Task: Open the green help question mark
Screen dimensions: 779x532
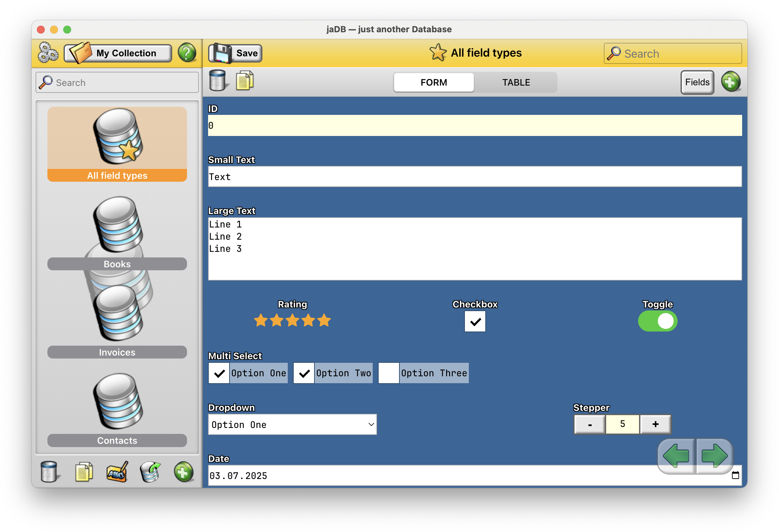Action: tap(187, 53)
